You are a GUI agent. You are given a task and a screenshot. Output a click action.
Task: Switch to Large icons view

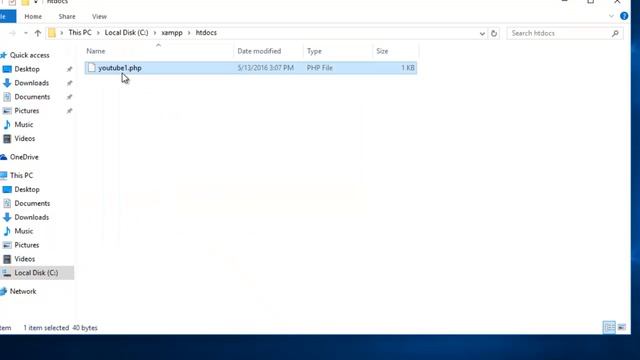(x=622, y=327)
